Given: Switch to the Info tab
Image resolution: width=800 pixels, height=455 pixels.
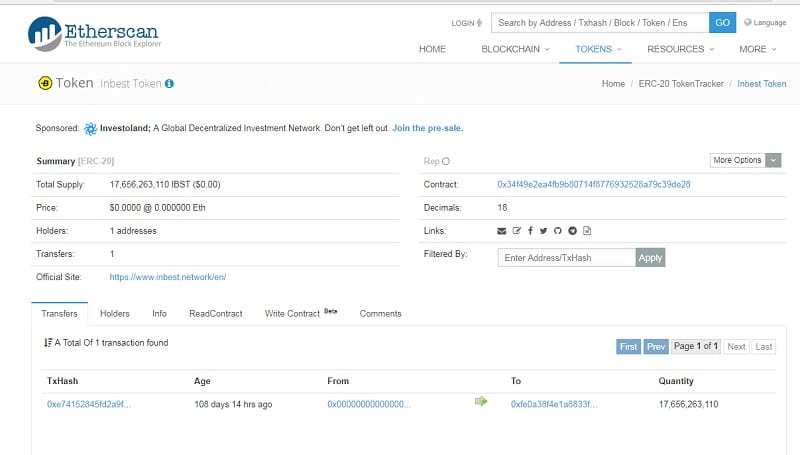Looking at the screenshot, I should click(x=159, y=314).
